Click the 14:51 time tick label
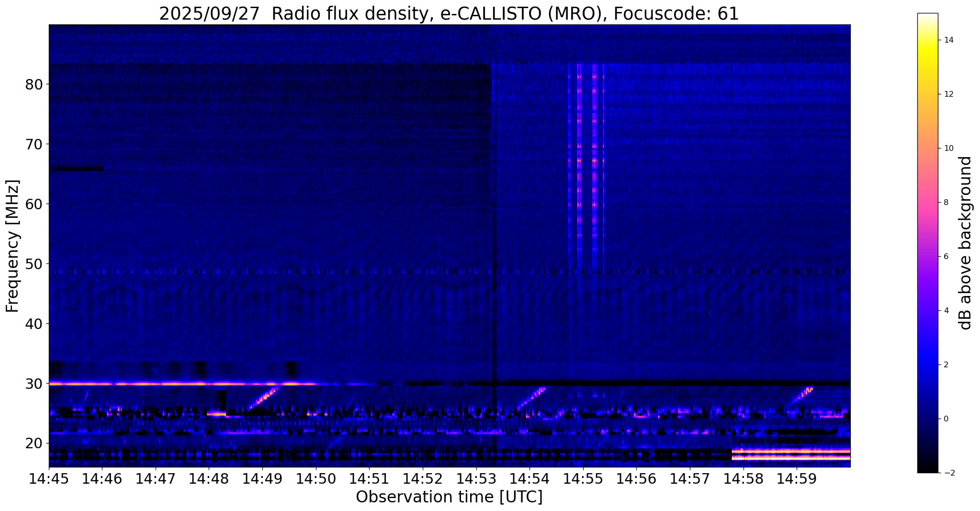This screenshot has height=511, width=980. tap(369, 478)
